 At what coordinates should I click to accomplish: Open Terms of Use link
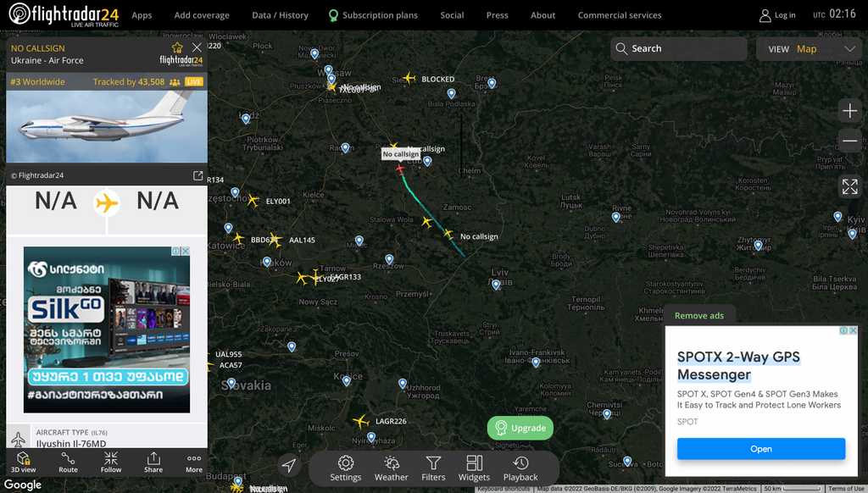[847, 489]
